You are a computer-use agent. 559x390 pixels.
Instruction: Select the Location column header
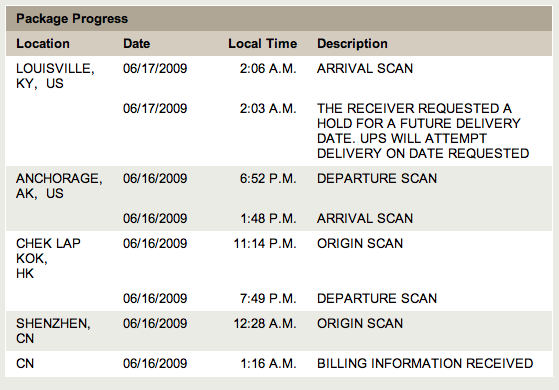[x=43, y=43]
